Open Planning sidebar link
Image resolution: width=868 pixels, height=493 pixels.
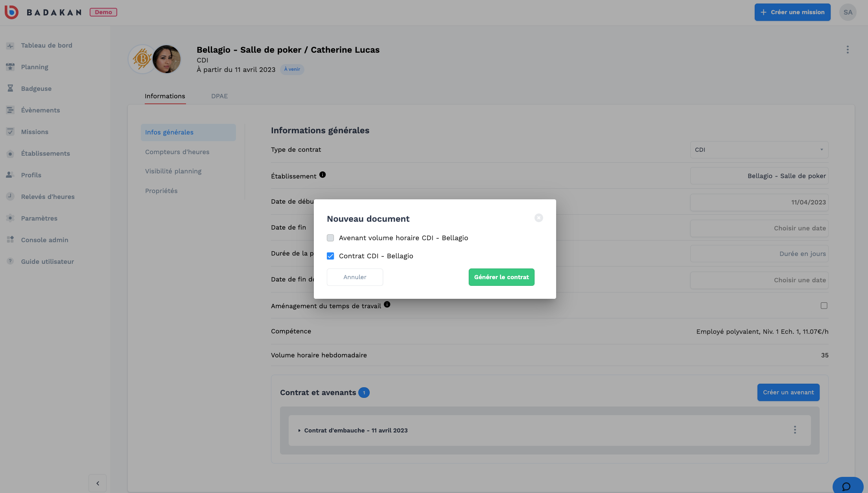(35, 67)
